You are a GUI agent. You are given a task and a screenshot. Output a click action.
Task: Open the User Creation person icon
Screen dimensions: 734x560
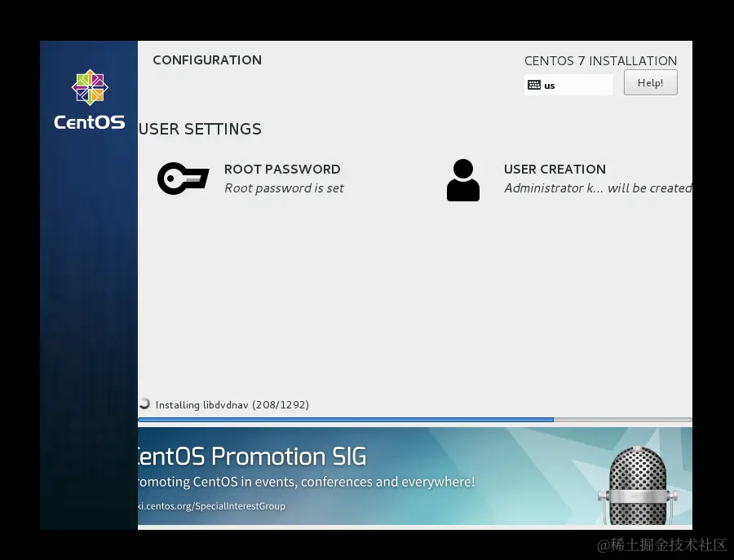[463, 180]
